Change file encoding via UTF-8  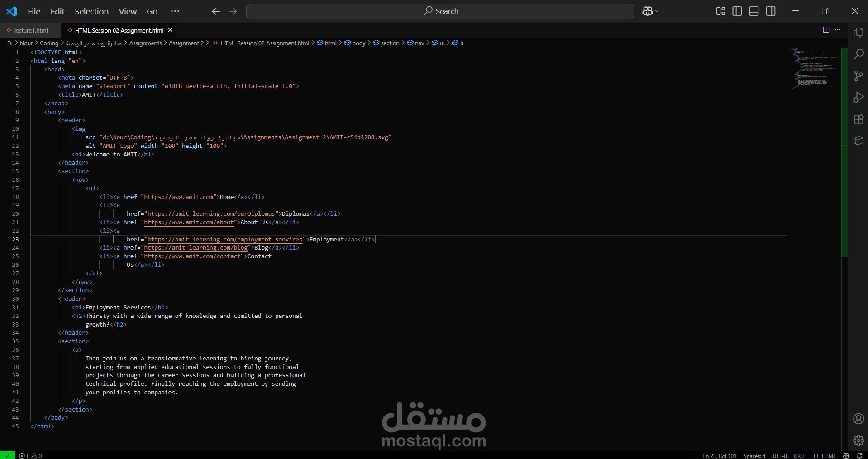click(780, 455)
